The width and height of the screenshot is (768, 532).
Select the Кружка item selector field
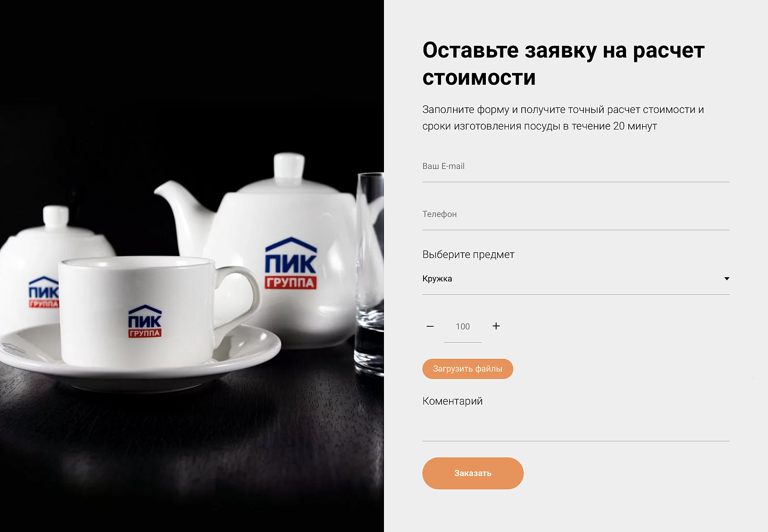tap(576, 279)
